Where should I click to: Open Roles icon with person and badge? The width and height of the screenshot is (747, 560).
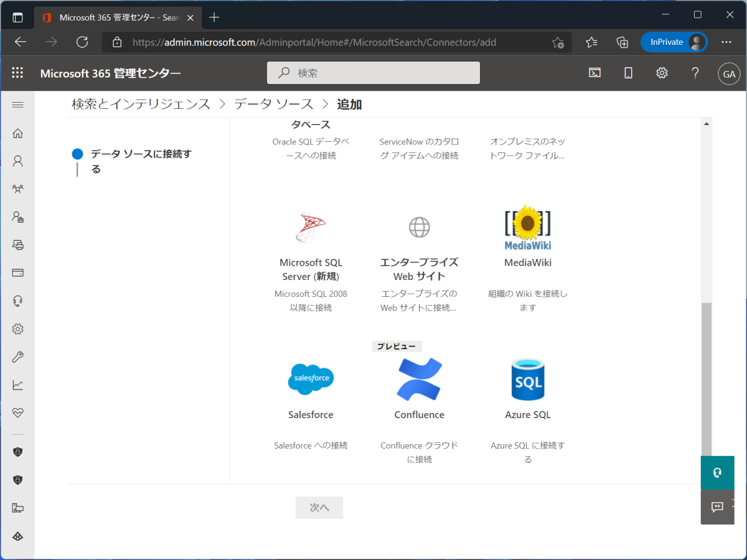(x=17, y=217)
